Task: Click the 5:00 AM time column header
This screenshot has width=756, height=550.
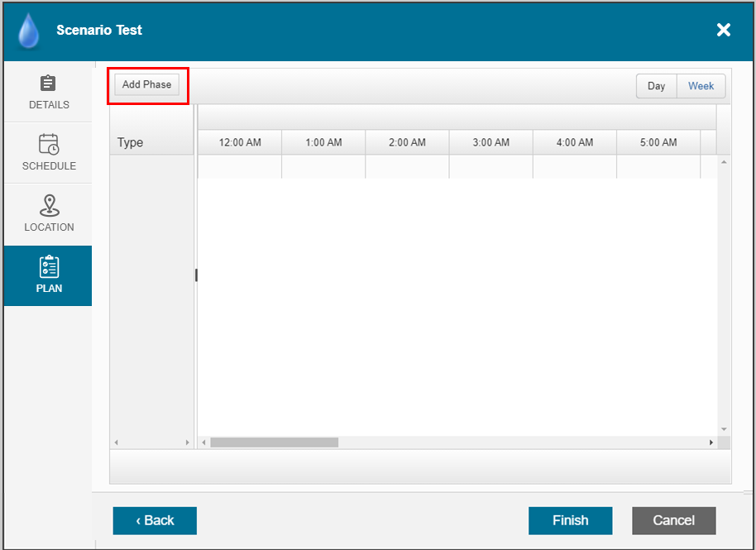Action: (658, 142)
